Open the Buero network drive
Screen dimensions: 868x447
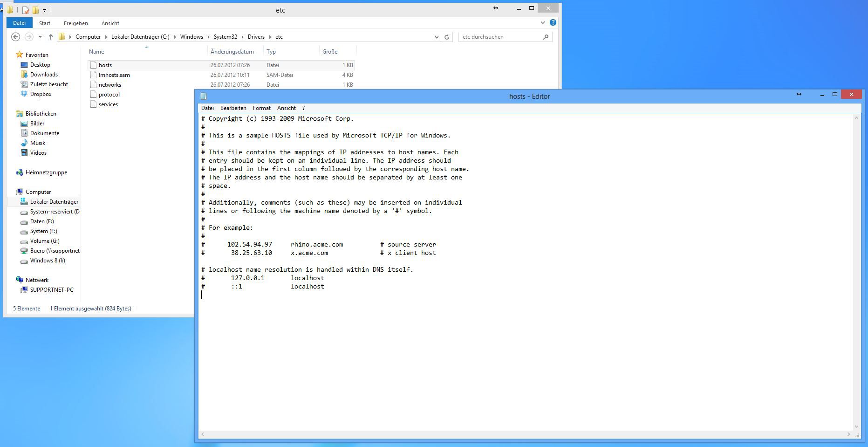[x=55, y=251]
